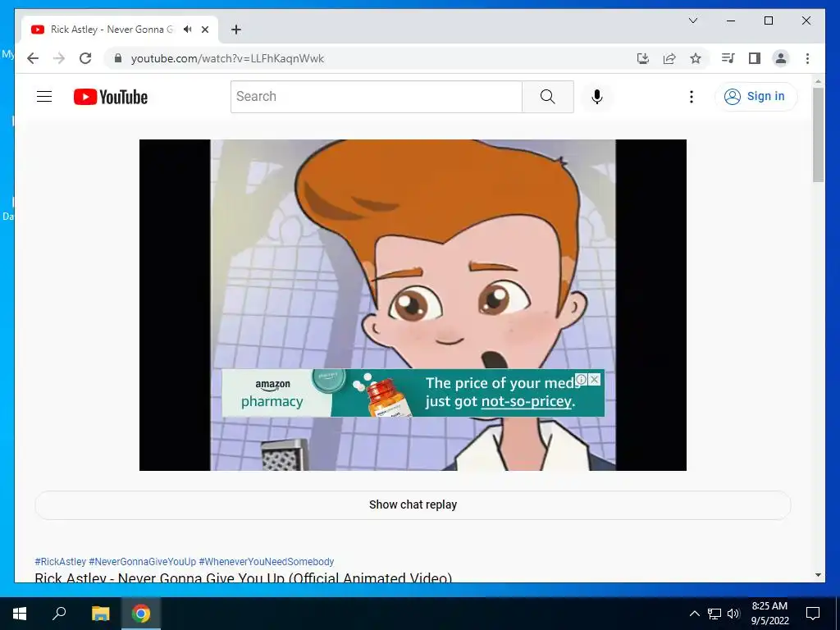The image size is (840, 630).
Task: Go back with the browser back arrow
Action: tap(33, 58)
